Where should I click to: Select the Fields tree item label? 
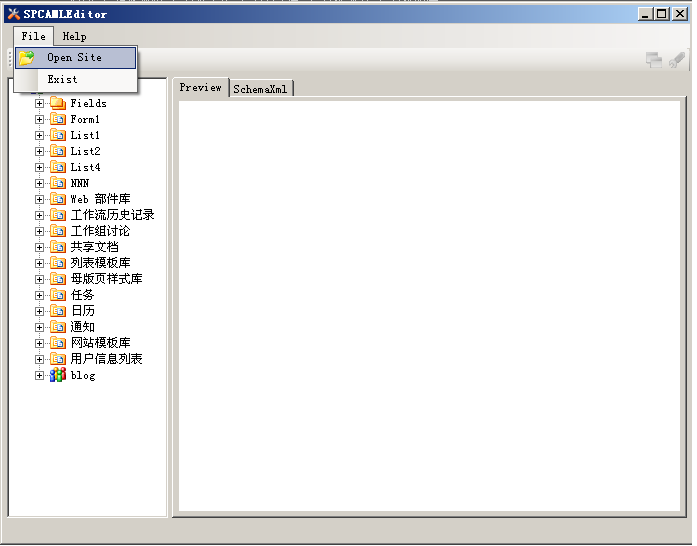pyautogui.click(x=88, y=103)
